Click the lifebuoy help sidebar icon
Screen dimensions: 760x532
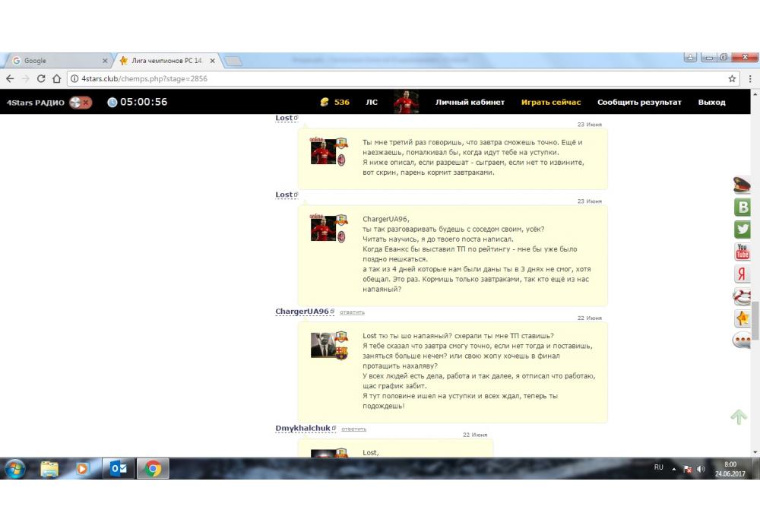[x=742, y=296]
